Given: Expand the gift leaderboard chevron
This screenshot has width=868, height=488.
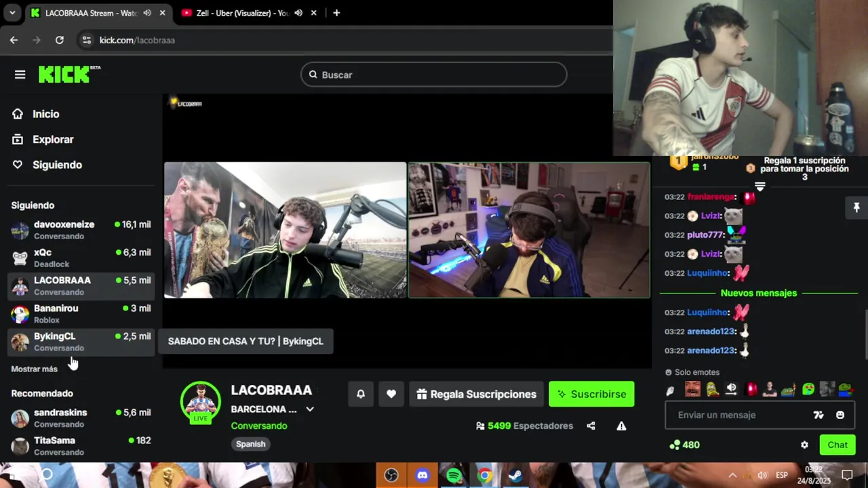Looking at the screenshot, I should point(759,186).
